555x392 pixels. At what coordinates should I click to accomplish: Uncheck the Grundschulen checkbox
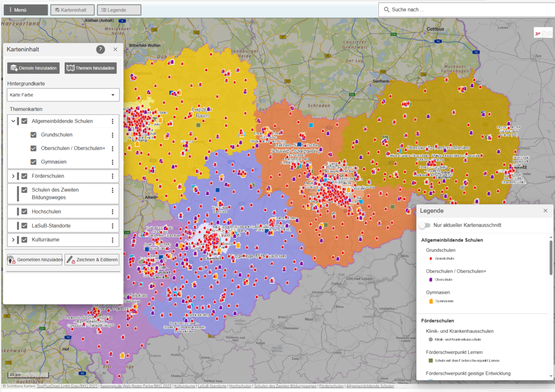click(33, 135)
